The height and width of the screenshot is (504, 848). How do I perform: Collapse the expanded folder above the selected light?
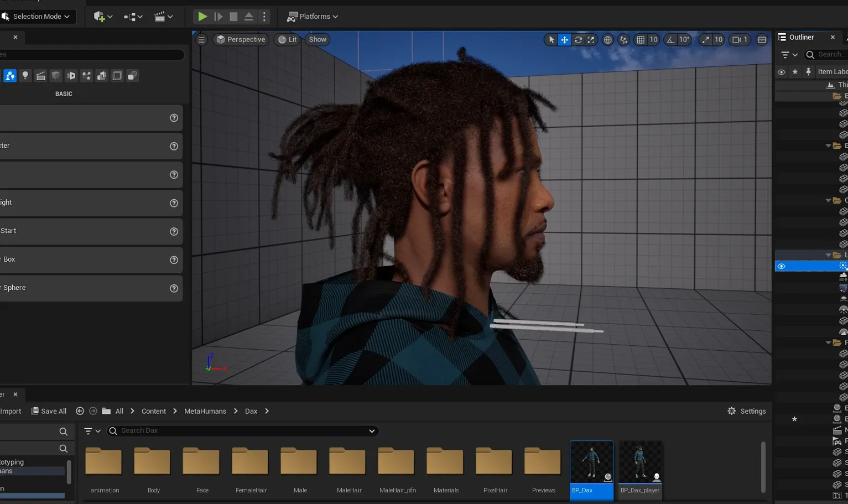[828, 255]
